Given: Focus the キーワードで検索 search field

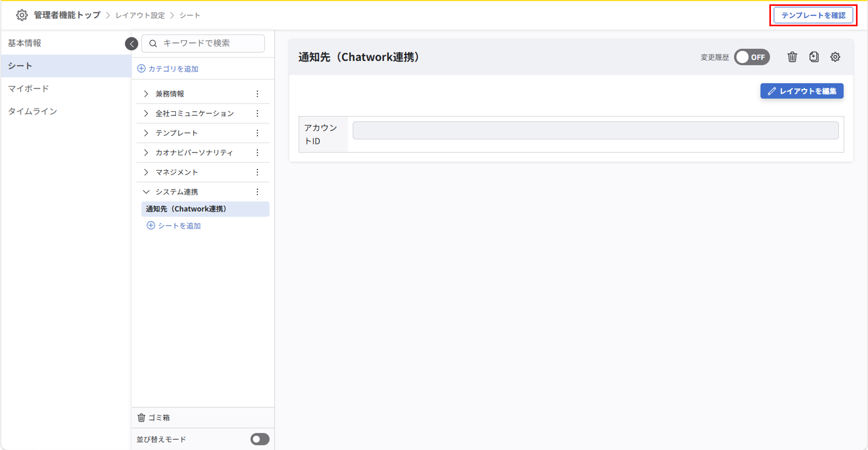Looking at the screenshot, I should tap(203, 43).
